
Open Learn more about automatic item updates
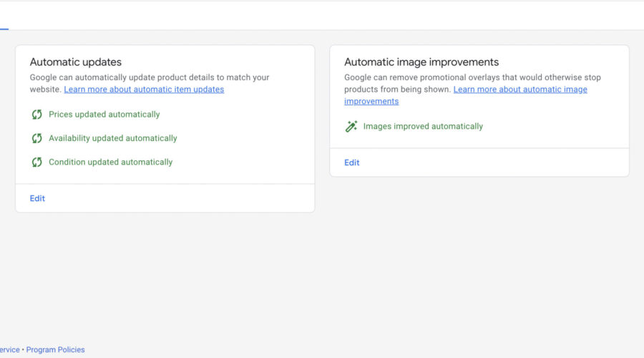(x=144, y=89)
